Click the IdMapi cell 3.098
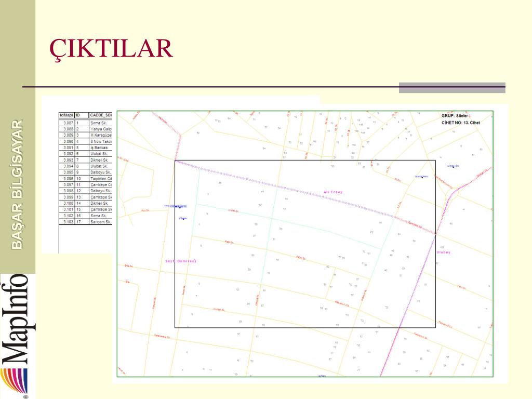Viewport: 532px width, 399px height. [66, 191]
